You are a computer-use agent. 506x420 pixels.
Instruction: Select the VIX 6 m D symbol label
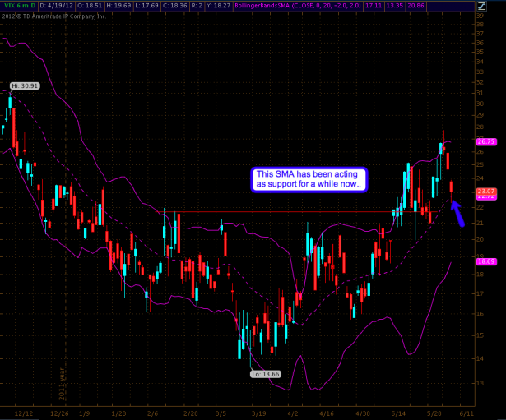tap(19, 7)
